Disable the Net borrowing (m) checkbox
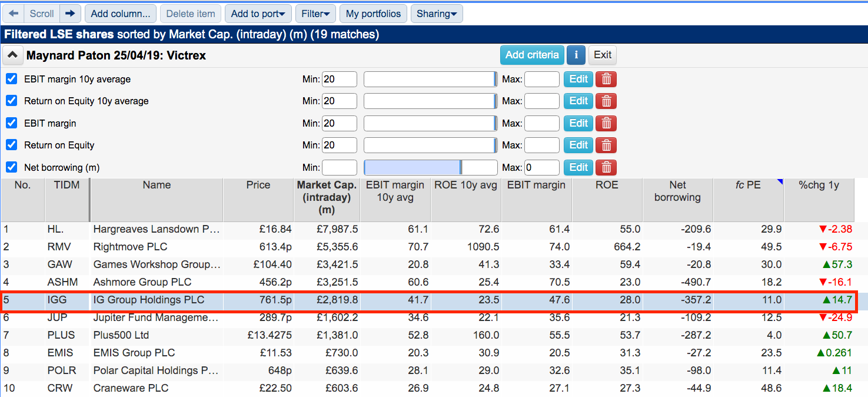The width and height of the screenshot is (868, 397). click(11, 167)
